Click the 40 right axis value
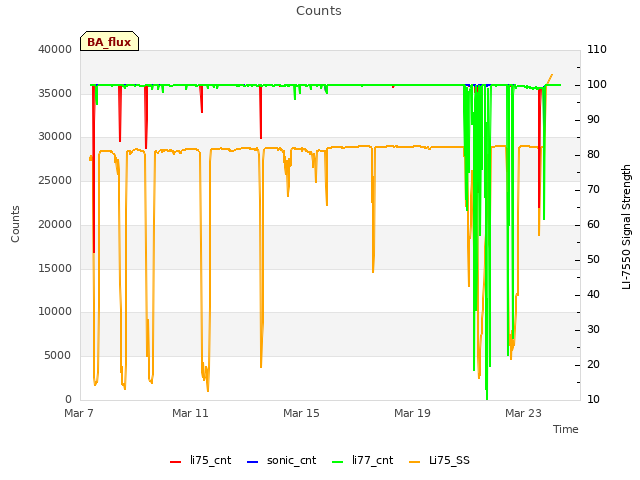The image size is (640, 480). pyautogui.click(x=593, y=295)
